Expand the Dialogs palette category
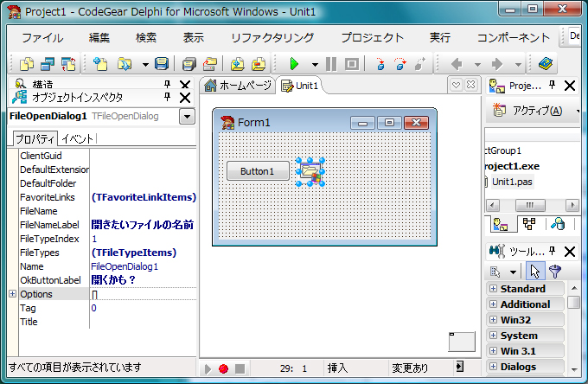Screen dimensions: 588x384 pos(494,367)
